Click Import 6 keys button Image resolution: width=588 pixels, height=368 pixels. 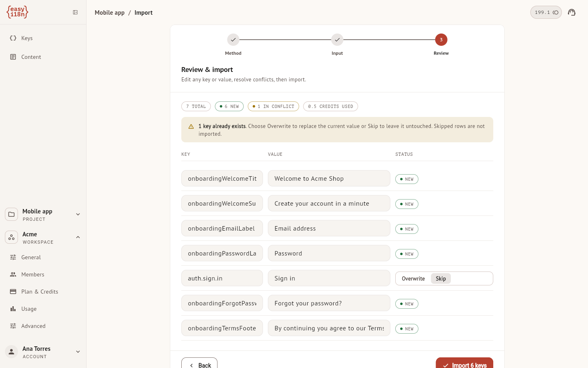click(x=464, y=363)
